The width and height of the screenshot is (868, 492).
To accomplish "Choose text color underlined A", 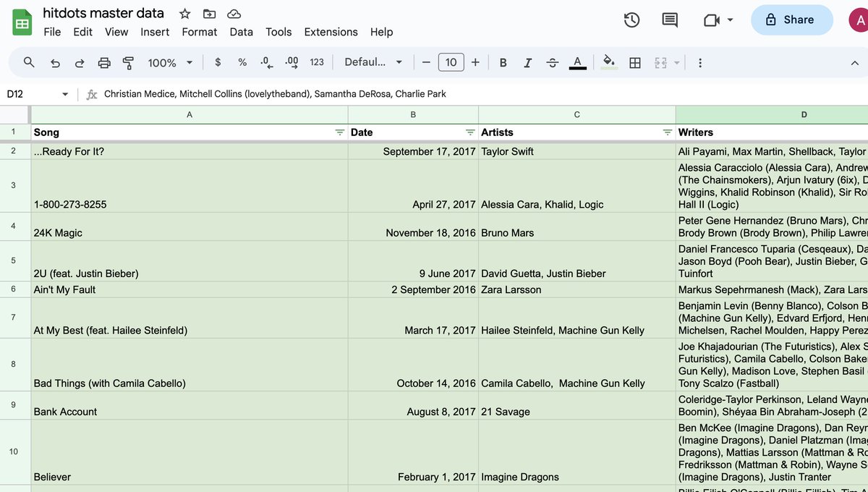I will coord(577,63).
